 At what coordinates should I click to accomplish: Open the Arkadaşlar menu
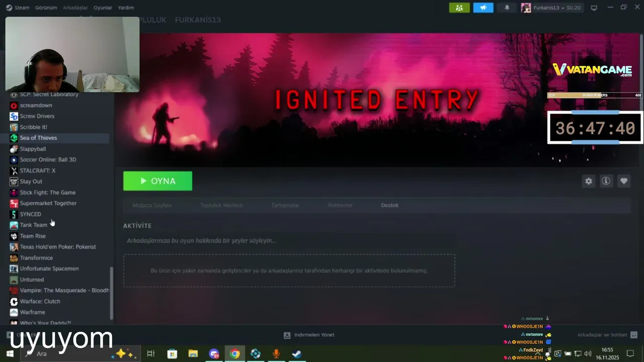tap(75, 8)
